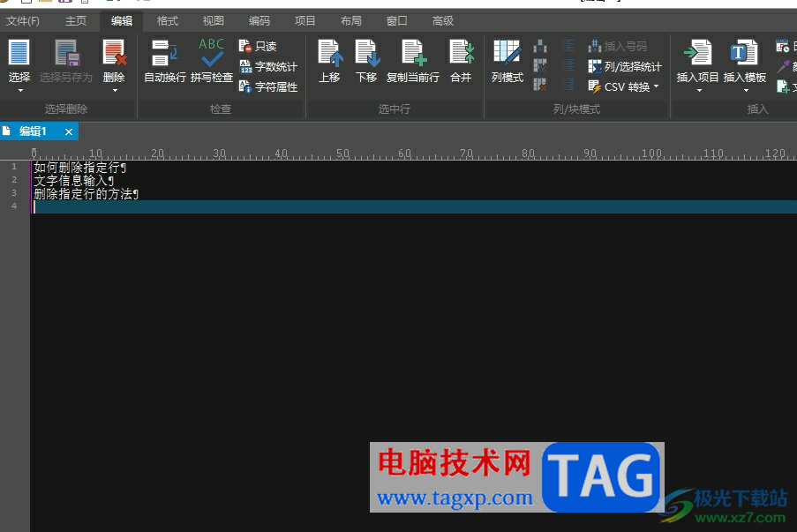Click the date/time insert calendar icon
This screenshot has width=797, height=532.
pyautogui.click(x=782, y=46)
